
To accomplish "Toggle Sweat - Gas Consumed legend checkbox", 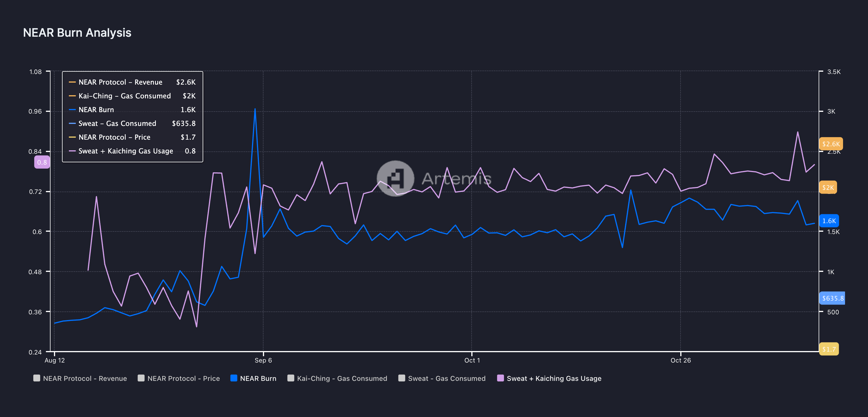I will 402,378.
